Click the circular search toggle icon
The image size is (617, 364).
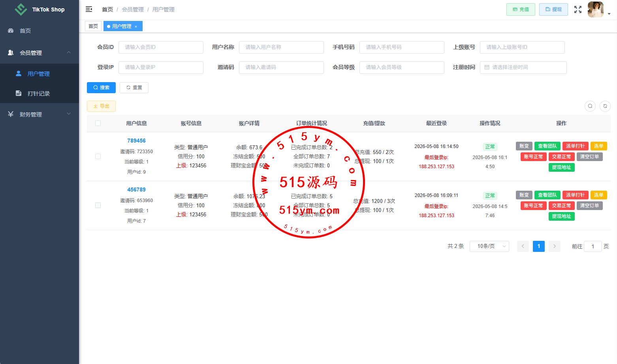pos(590,106)
